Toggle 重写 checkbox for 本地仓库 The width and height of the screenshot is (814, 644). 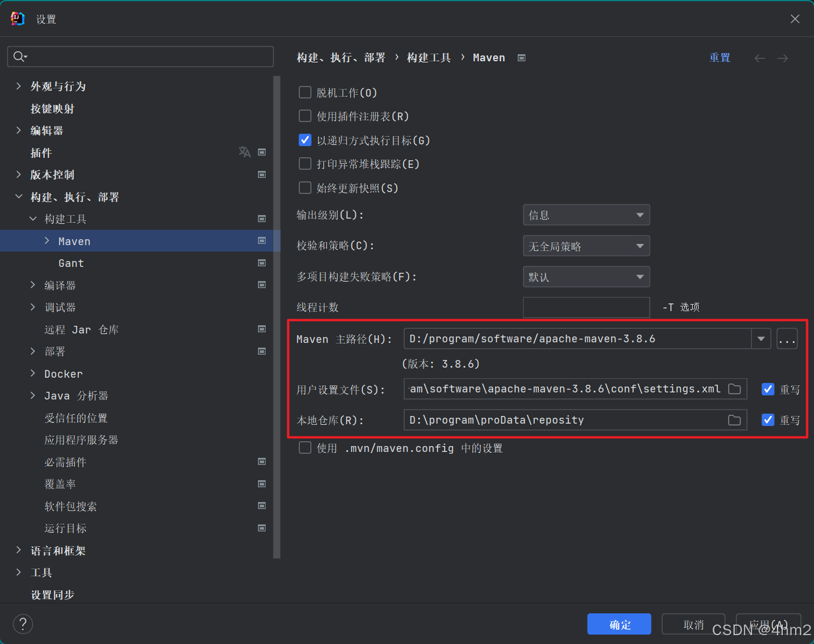tap(768, 420)
